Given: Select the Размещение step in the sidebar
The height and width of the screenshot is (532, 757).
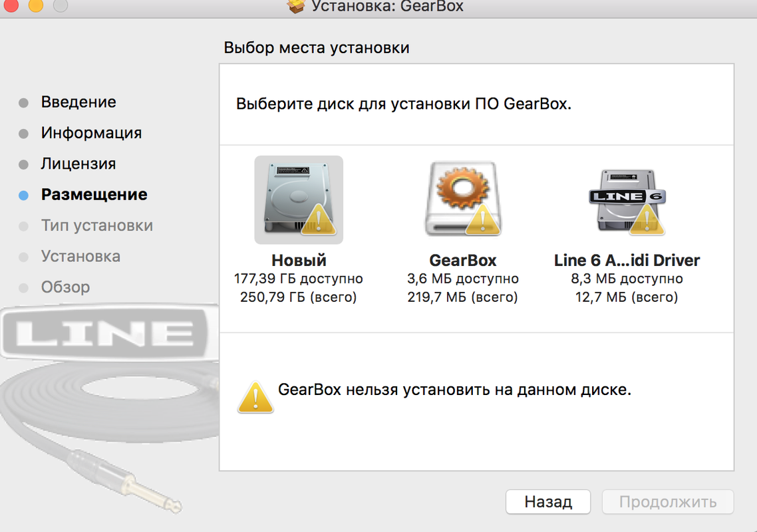Looking at the screenshot, I should pyautogui.click(x=94, y=195).
